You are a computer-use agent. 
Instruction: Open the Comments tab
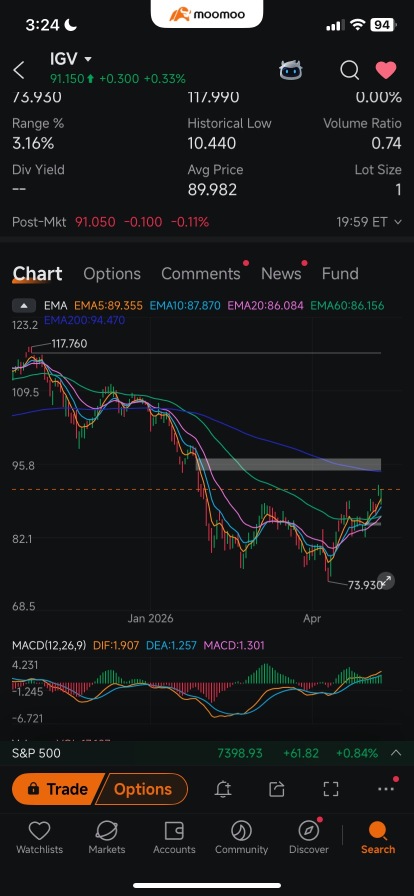[x=201, y=274]
